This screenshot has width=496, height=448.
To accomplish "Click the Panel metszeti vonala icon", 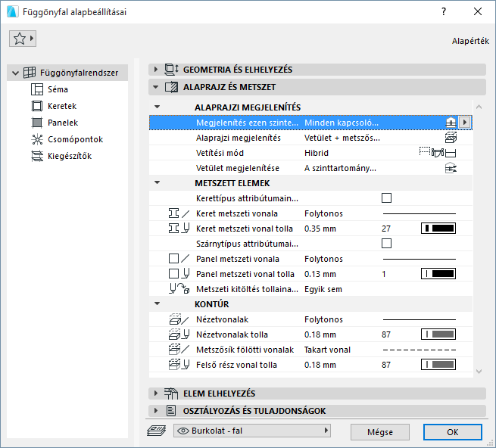I will (x=179, y=259).
